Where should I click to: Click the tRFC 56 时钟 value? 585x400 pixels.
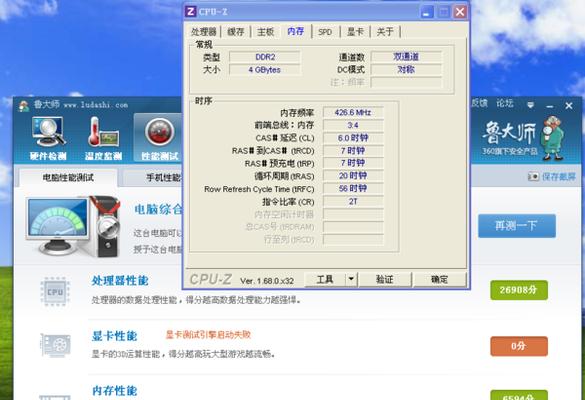pos(353,188)
